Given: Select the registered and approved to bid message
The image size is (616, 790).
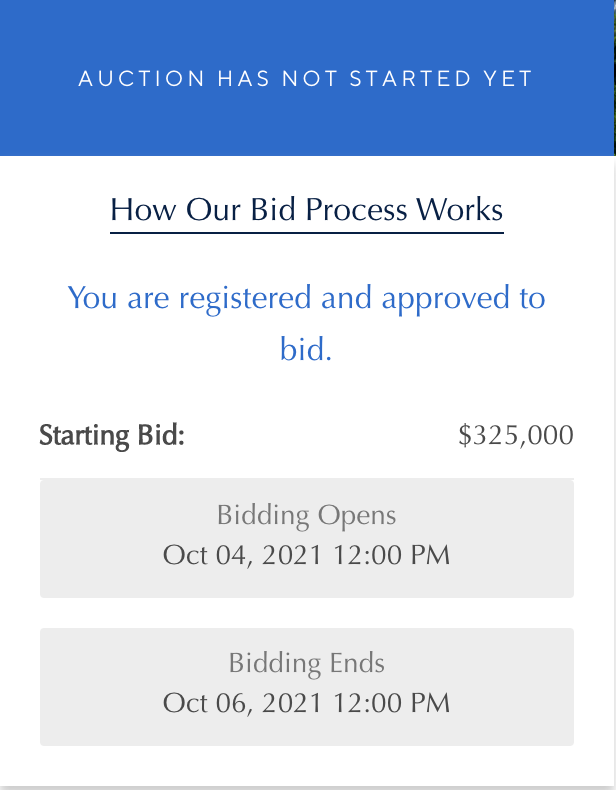Looking at the screenshot, I should (307, 323).
